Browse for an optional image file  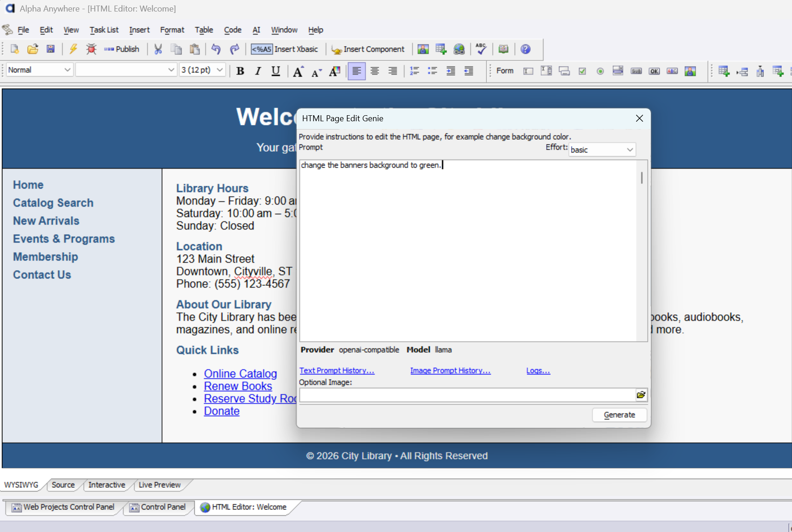(x=641, y=395)
